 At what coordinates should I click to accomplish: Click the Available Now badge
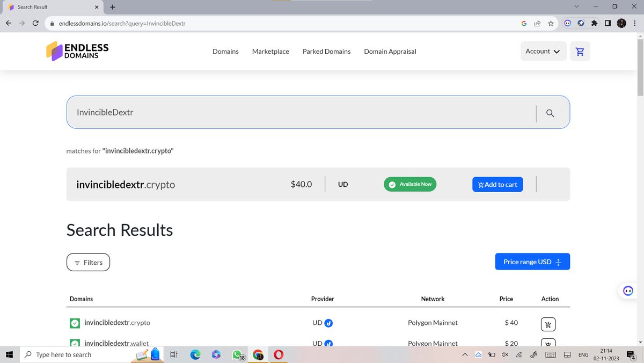pyautogui.click(x=410, y=184)
